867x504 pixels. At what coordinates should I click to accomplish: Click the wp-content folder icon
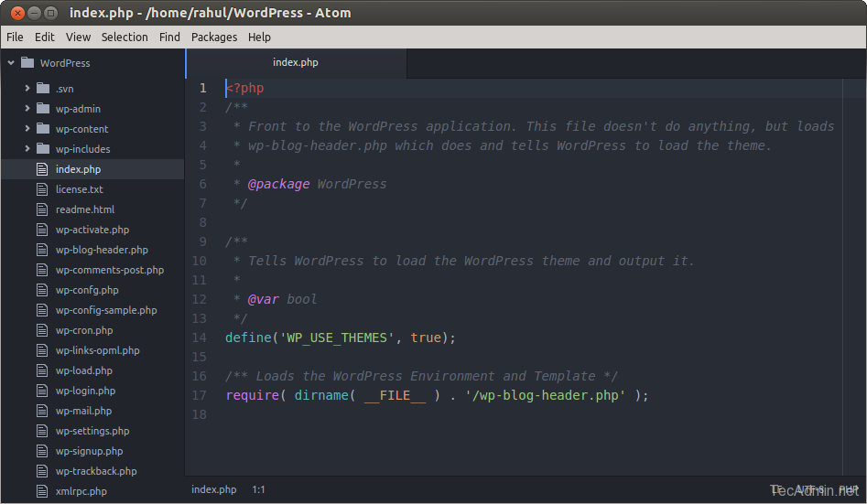(x=43, y=129)
